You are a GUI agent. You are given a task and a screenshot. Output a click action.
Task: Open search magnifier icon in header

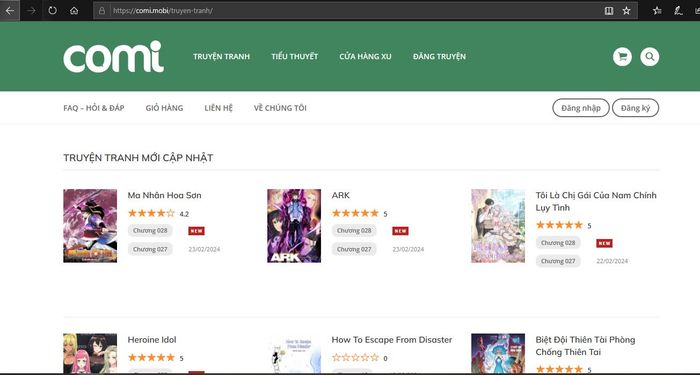pos(650,57)
